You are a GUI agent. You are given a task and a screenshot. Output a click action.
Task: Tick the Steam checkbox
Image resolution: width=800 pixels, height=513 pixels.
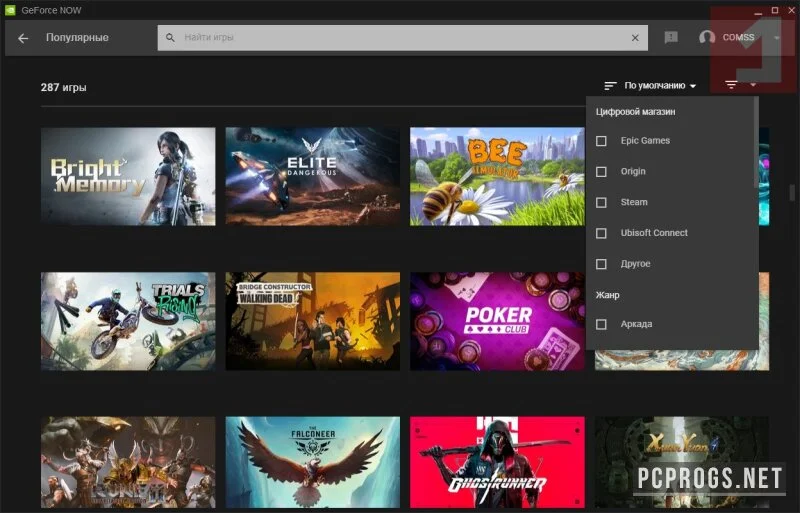[x=602, y=203]
